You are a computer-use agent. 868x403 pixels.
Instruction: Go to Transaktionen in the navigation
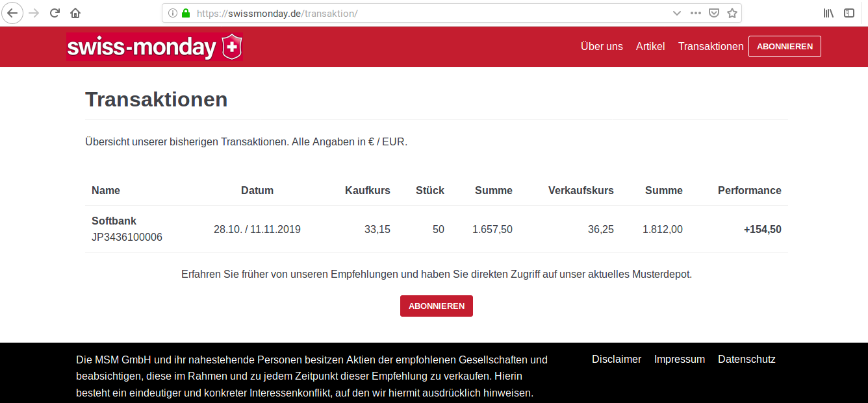711,47
